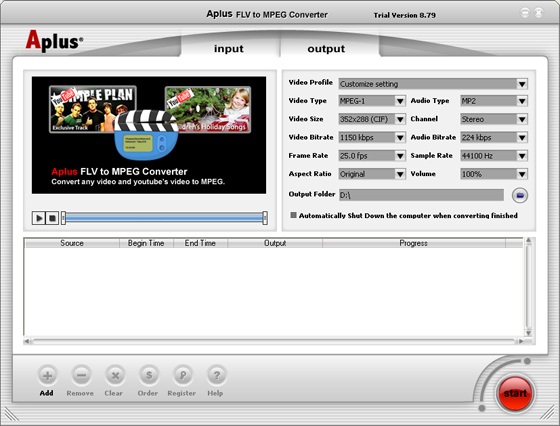Click the preview seek slider track
The image size is (560, 426).
coord(164,217)
